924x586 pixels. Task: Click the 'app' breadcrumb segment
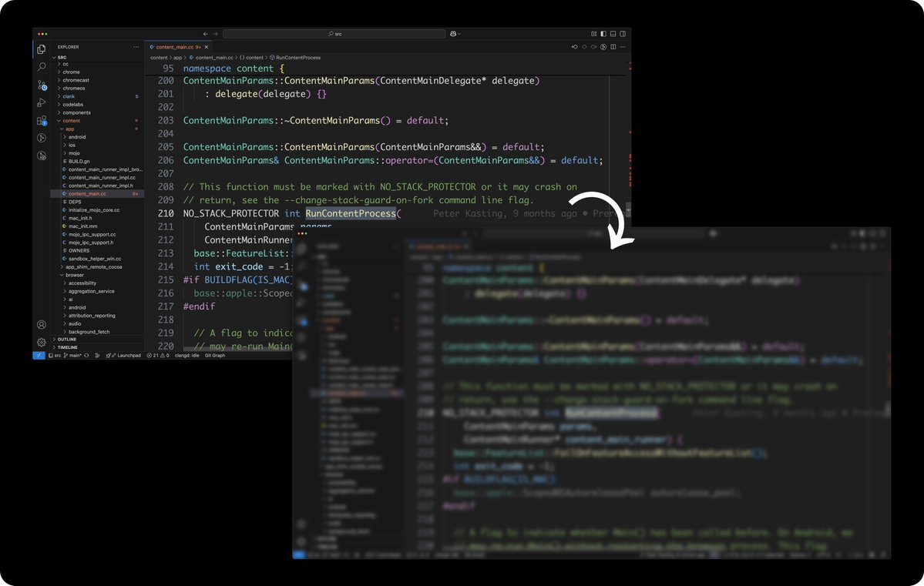click(177, 58)
